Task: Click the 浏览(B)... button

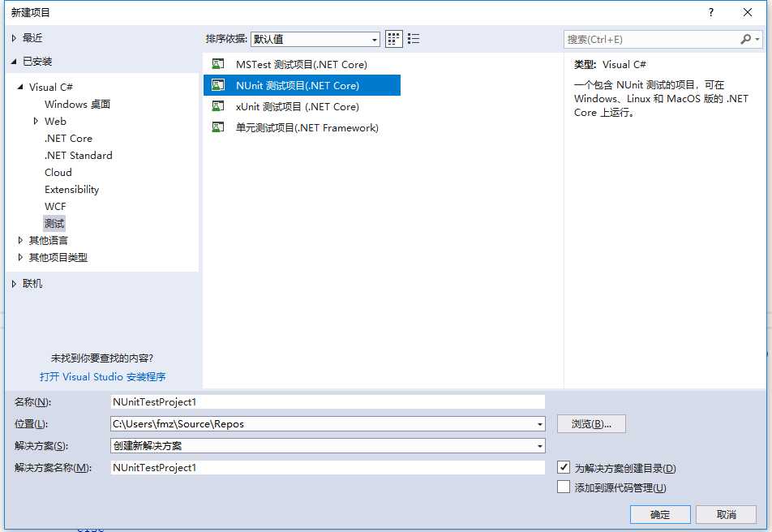Action: click(x=591, y=424)
